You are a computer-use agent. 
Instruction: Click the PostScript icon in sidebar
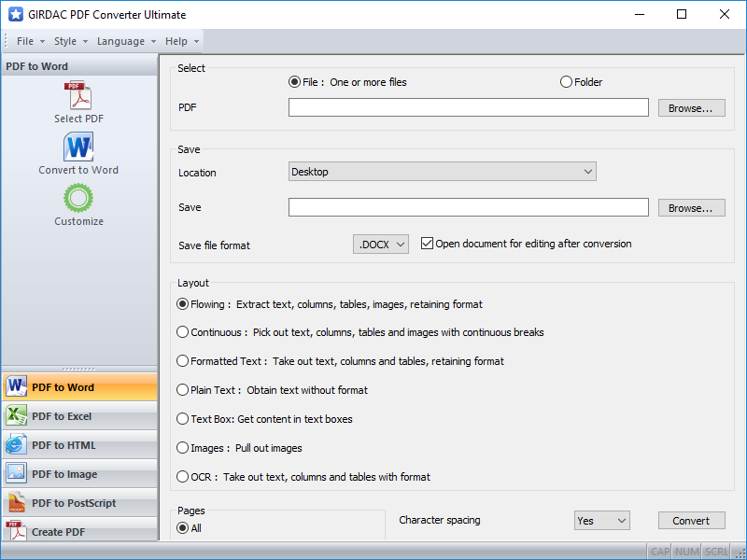pos(16,502)
